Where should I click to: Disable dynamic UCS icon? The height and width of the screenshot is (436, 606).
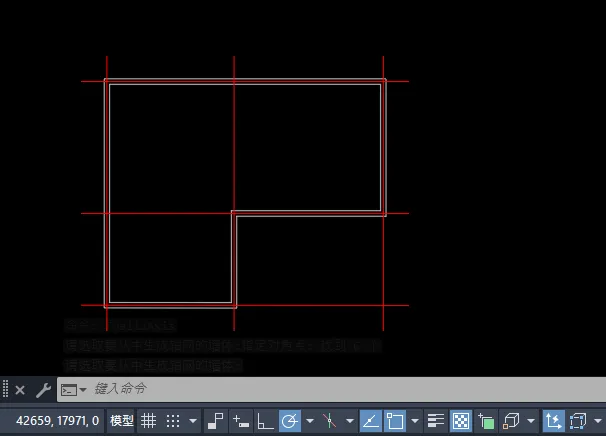(x=553, y=421)
